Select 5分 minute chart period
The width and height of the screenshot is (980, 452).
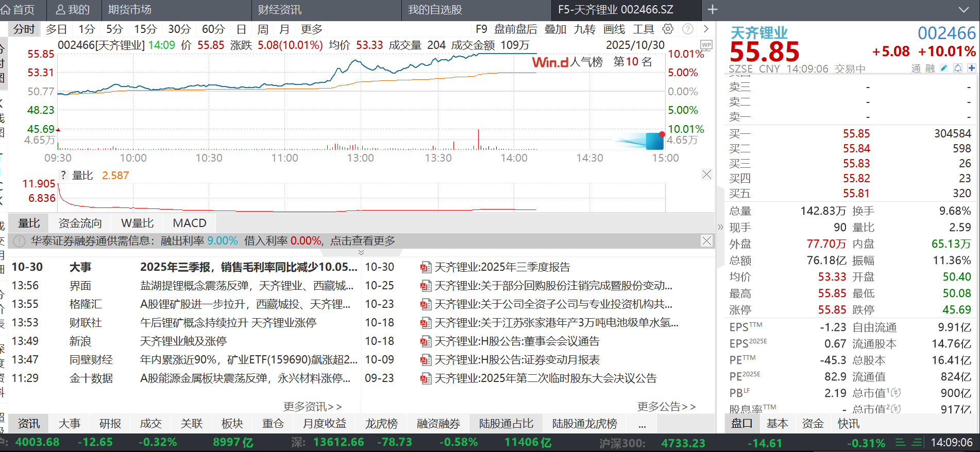pyautogui.click(x=114, y=29)
